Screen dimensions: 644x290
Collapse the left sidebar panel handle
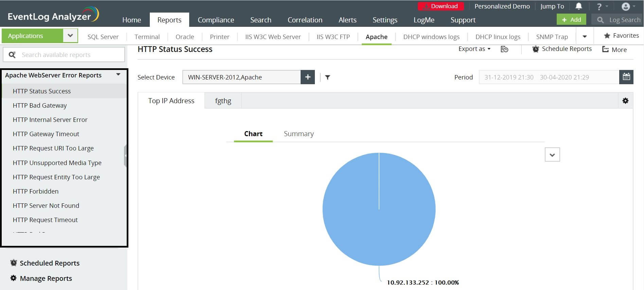point(125,156)
